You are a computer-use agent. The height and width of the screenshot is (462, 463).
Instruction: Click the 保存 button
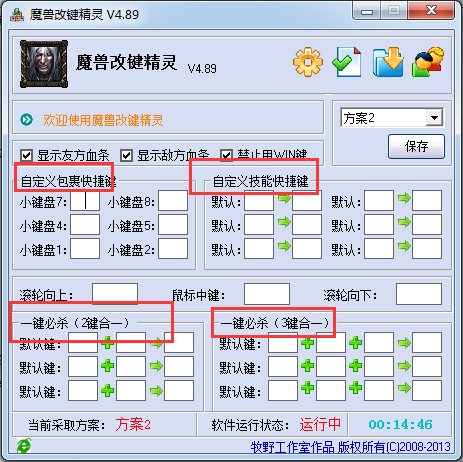click(416, 146)
